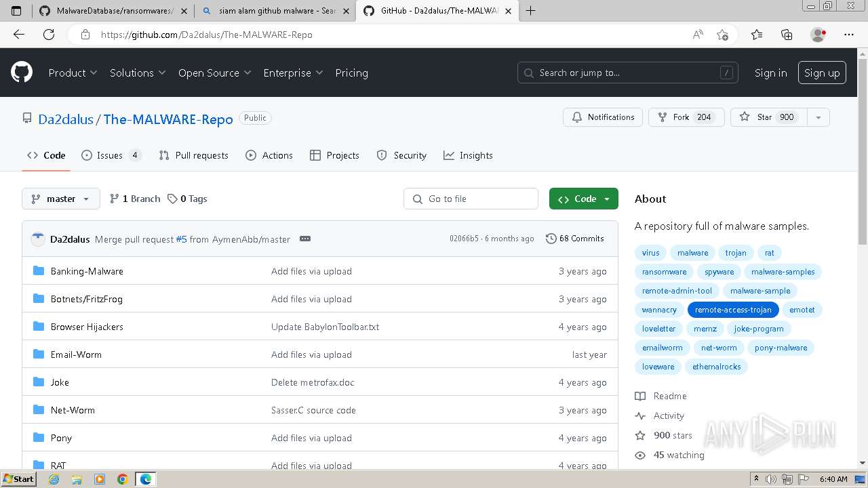Open browser settings and more menu
868x488 pixels.
(x=849, y=35)
